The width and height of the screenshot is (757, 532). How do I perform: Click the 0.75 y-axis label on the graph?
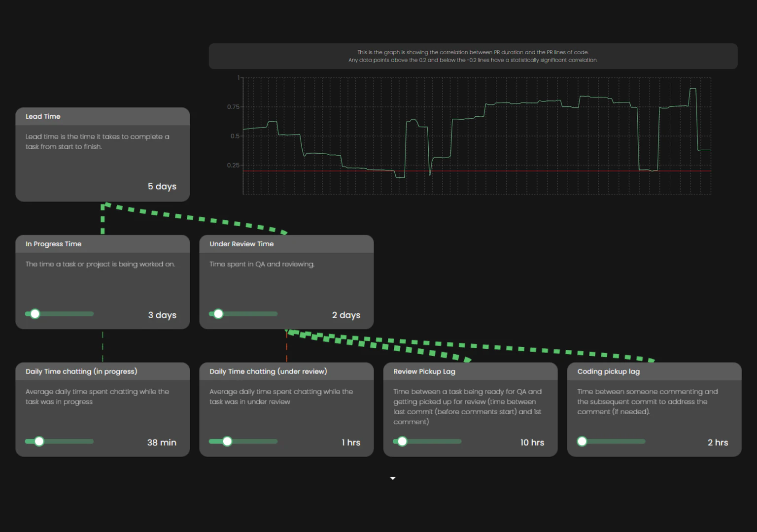point(233,107)
